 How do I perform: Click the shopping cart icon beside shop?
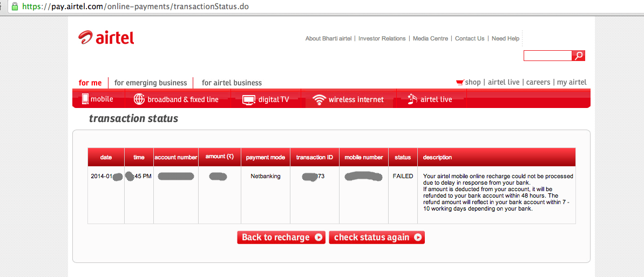460,82
